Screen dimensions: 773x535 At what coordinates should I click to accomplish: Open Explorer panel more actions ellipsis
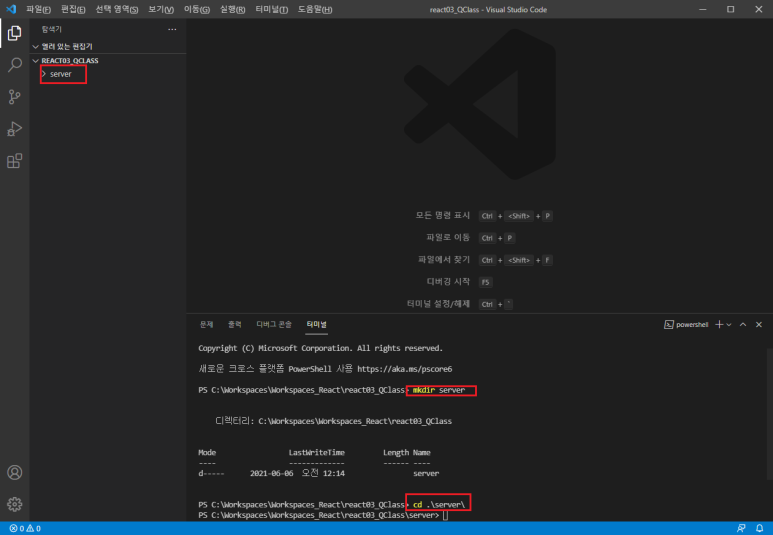172,30
